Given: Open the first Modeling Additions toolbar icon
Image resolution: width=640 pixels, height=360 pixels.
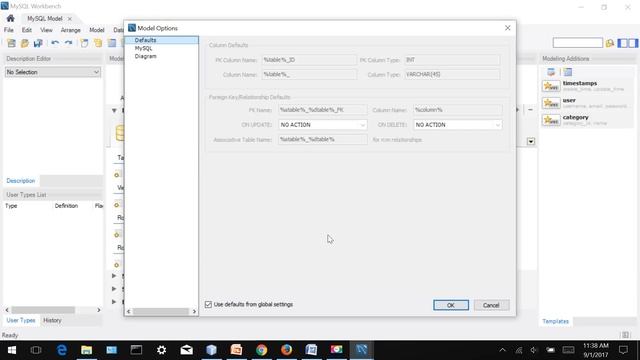Looking at the screenshot, I should point(551,72).
